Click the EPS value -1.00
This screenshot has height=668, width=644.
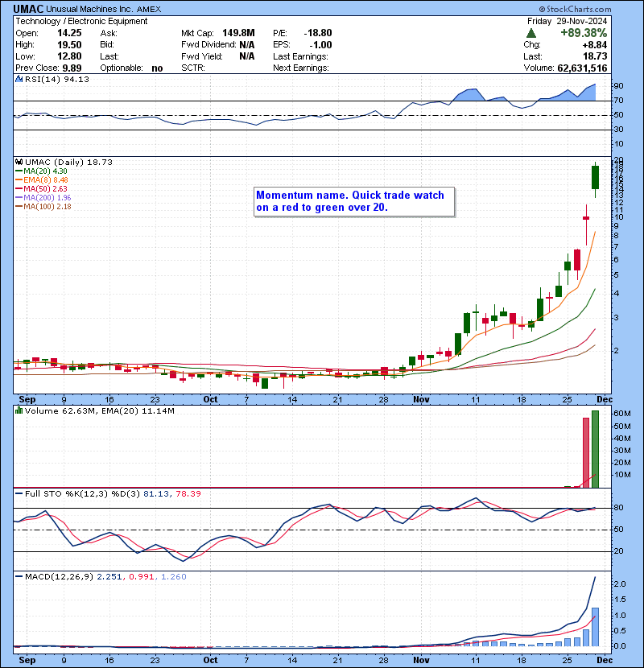pyautogui.click(x=320, y=45)
